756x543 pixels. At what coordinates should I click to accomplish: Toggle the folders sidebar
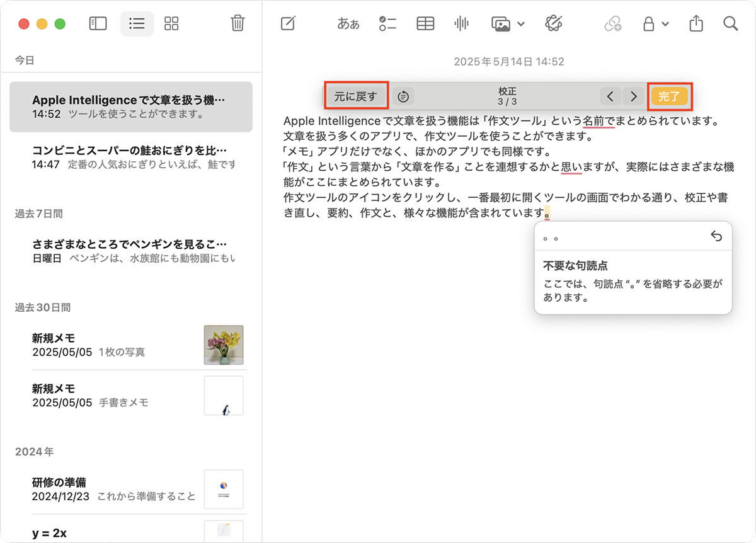point(98,24)
